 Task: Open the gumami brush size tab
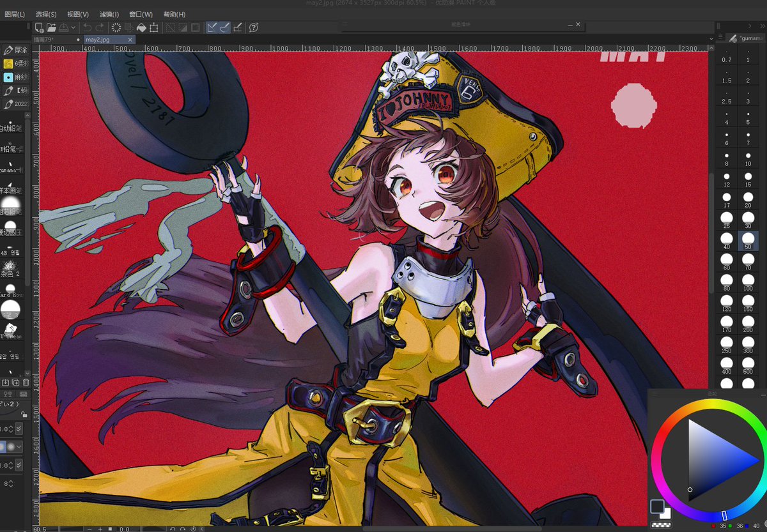coord(746,38)
